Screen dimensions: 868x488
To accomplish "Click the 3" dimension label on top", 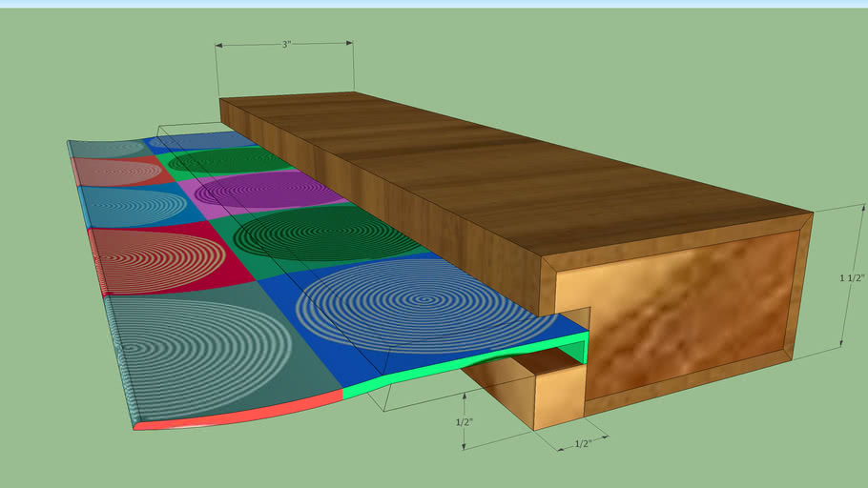I will pyautogui.click(x=286, y=45).
